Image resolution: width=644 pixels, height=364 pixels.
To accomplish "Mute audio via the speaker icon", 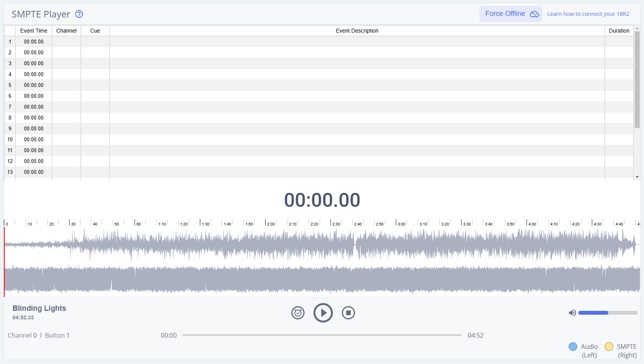I will click(572, 313).
